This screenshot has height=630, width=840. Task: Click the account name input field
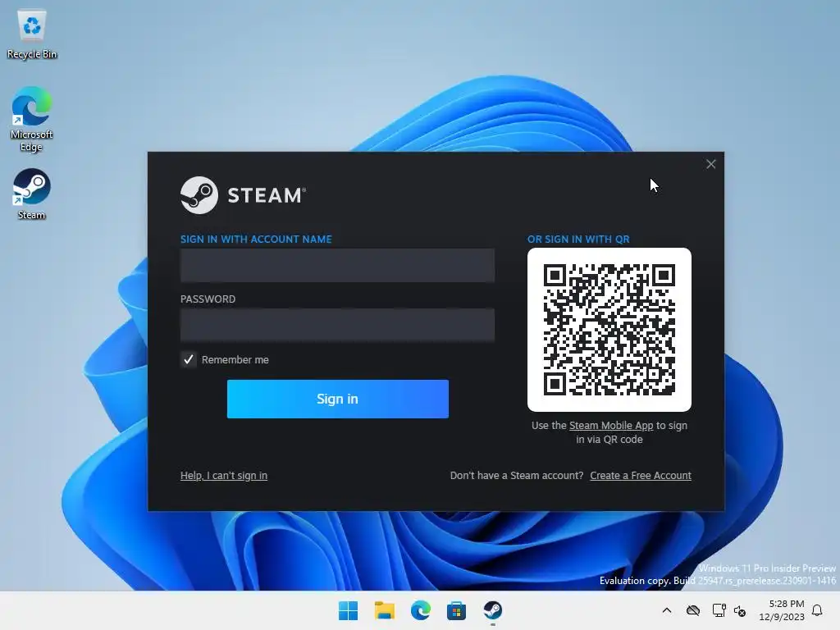[337, 265]
